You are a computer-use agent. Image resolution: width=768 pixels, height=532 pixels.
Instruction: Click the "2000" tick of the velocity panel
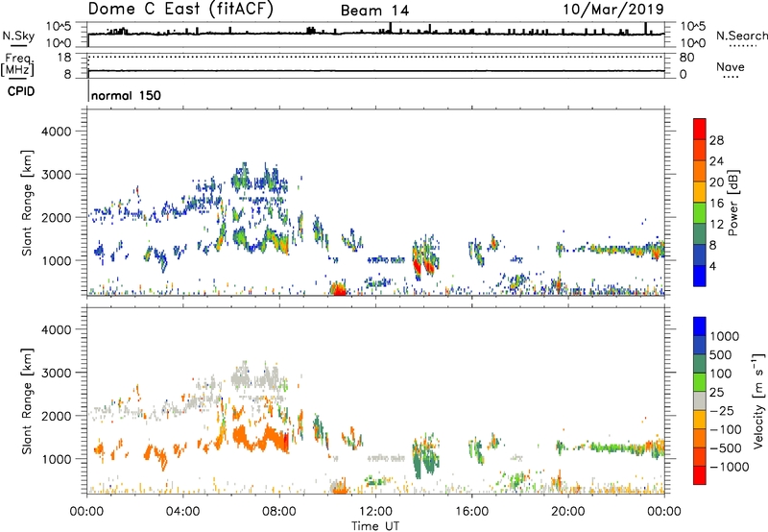click(x=56, y=416)
